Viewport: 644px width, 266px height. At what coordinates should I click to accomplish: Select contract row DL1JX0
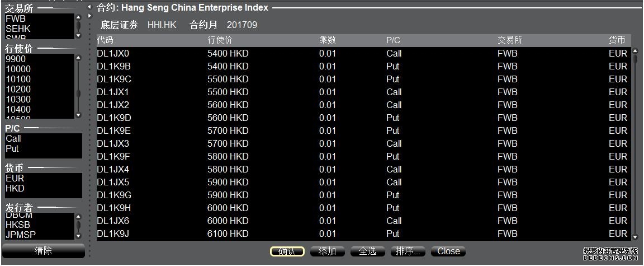tap(363, 53)
